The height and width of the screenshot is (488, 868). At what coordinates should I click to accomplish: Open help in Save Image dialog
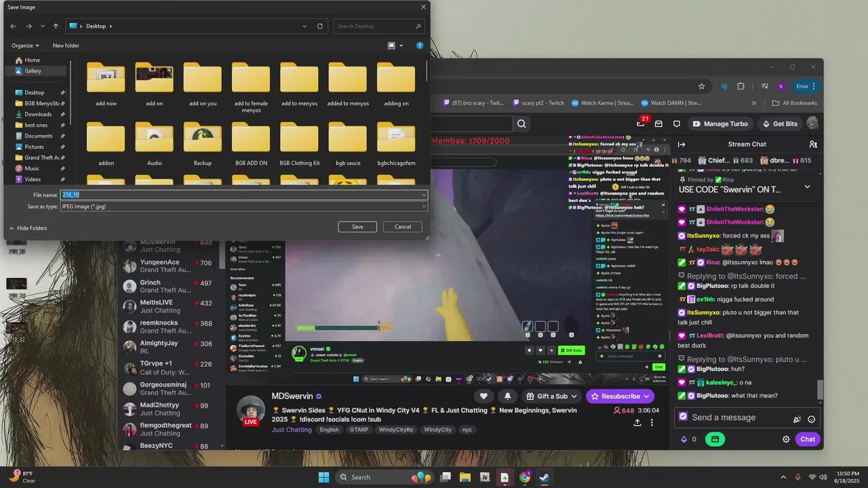[420, 45]
